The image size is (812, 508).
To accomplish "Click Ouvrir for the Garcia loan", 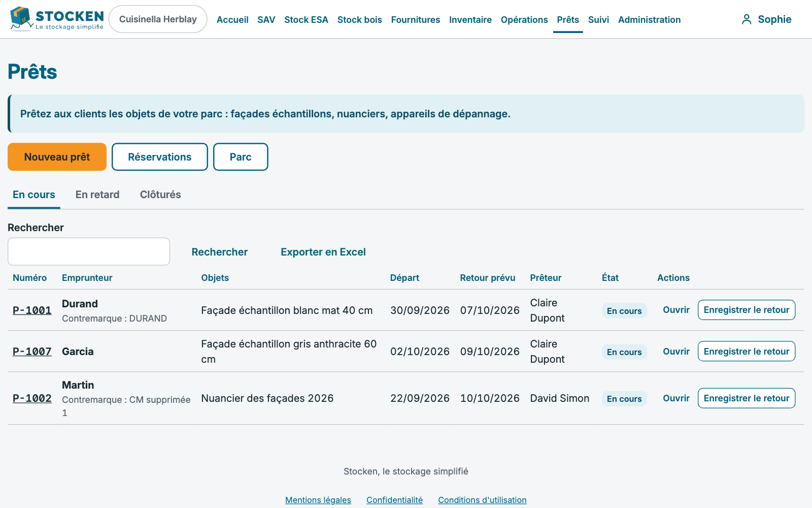I will point(676,352).
